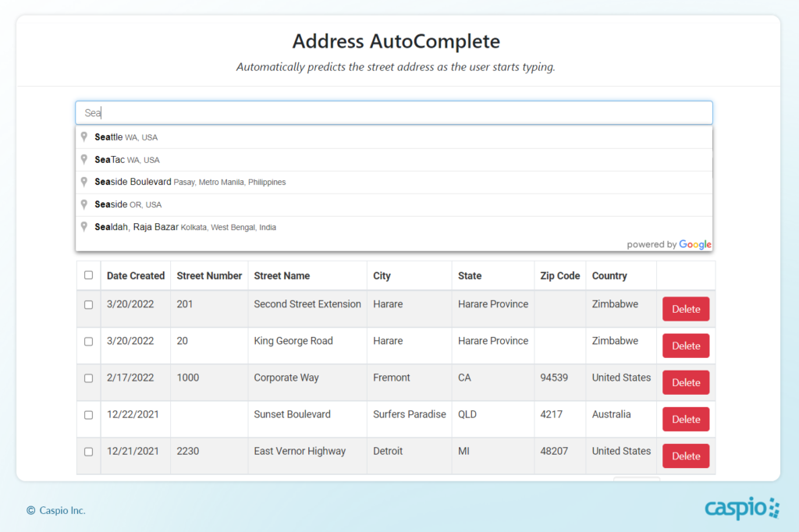799x532 pixels.
Task: Delete the Corporate Way record
Action: pos(686,382)
